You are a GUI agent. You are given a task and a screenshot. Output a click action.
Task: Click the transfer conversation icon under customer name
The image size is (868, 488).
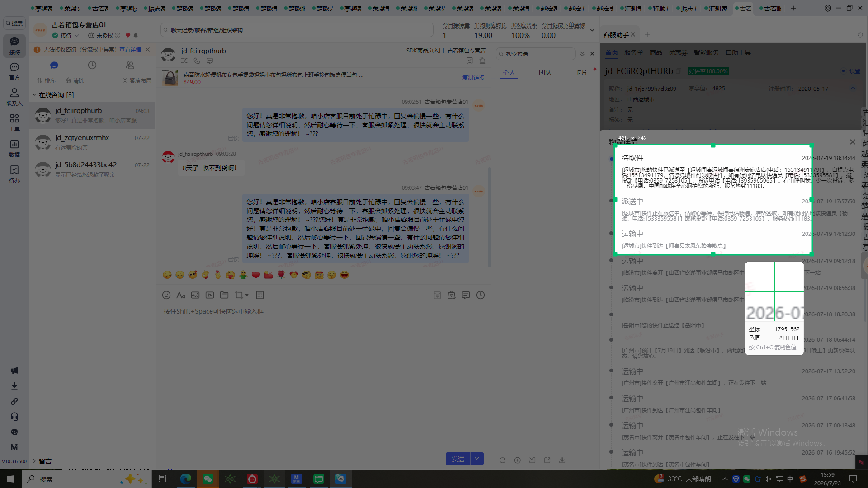[184, 61]
